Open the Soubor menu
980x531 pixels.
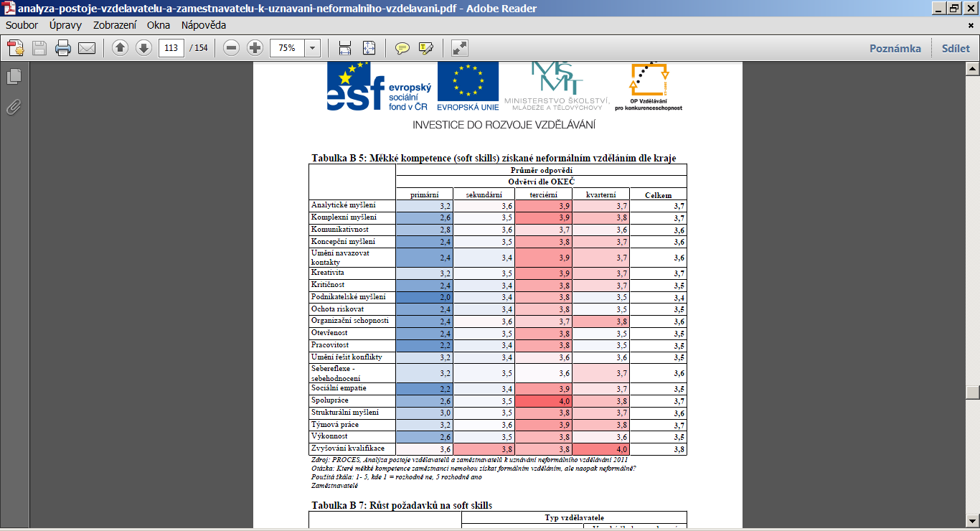click(x=22, y=25)
